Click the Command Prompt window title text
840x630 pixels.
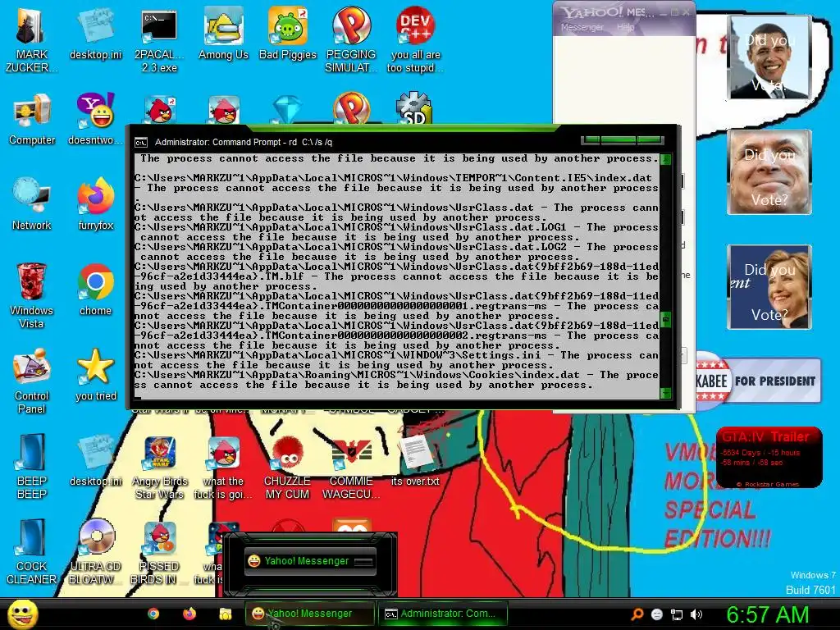pyautogui.click(x=243, y=143)
